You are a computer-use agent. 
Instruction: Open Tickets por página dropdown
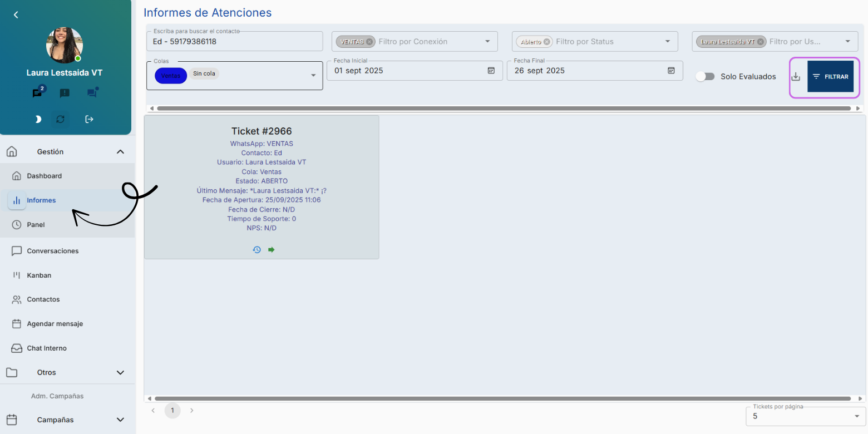tap(856, 416)
